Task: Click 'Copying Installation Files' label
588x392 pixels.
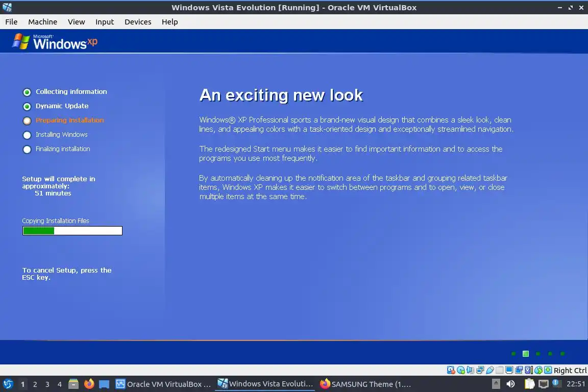Action: pyautogui.click(x=56, y=221)
